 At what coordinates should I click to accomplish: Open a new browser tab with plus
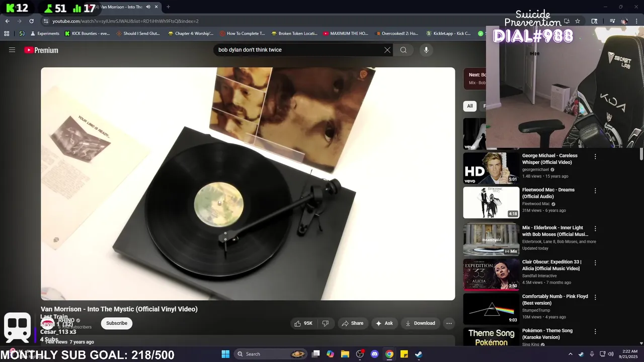[x=168, y=7]
